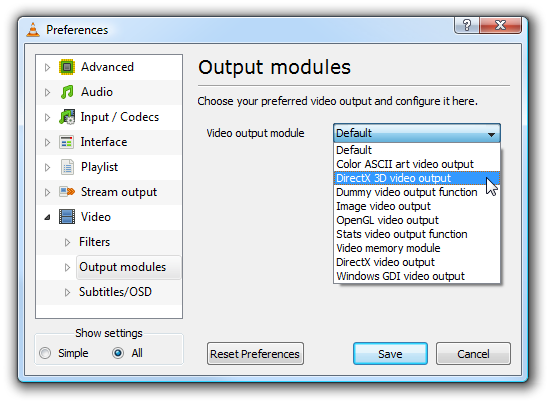The width and height of the screenshot is (548, 401).
Task: Select the All settings radio button
Action: point(118,353)
